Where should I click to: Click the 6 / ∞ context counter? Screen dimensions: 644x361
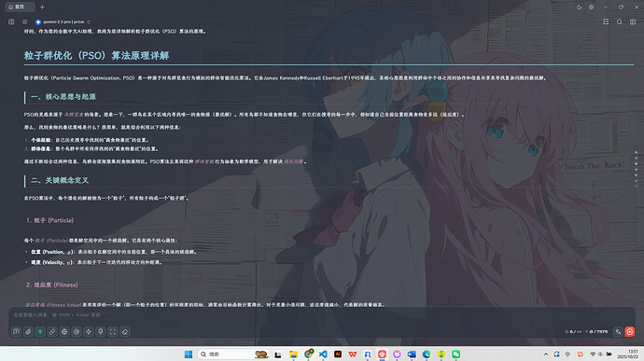(x=573, y=332)
